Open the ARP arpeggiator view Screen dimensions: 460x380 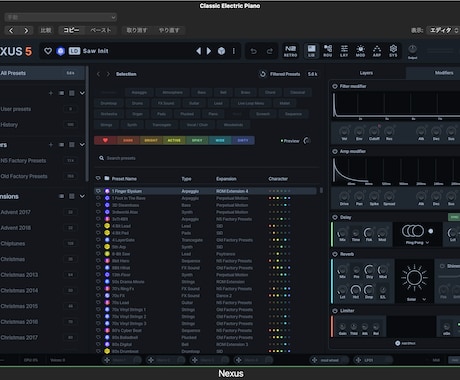(377, 51)
